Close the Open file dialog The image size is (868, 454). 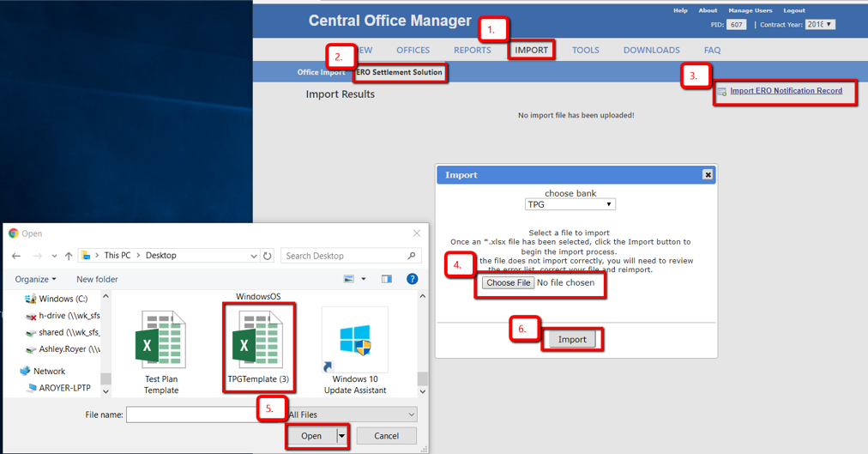pos(417,233)
